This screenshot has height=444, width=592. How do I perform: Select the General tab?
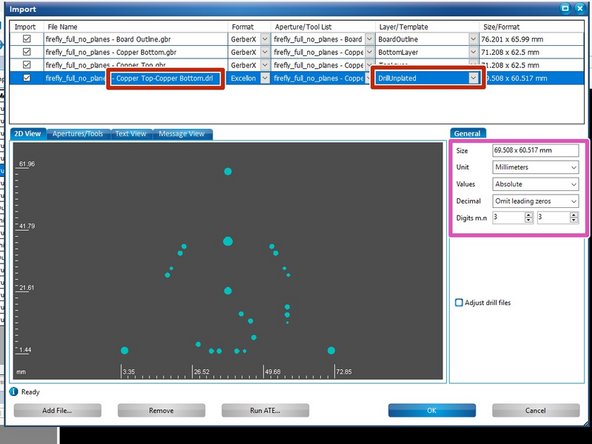click(467, 133)
